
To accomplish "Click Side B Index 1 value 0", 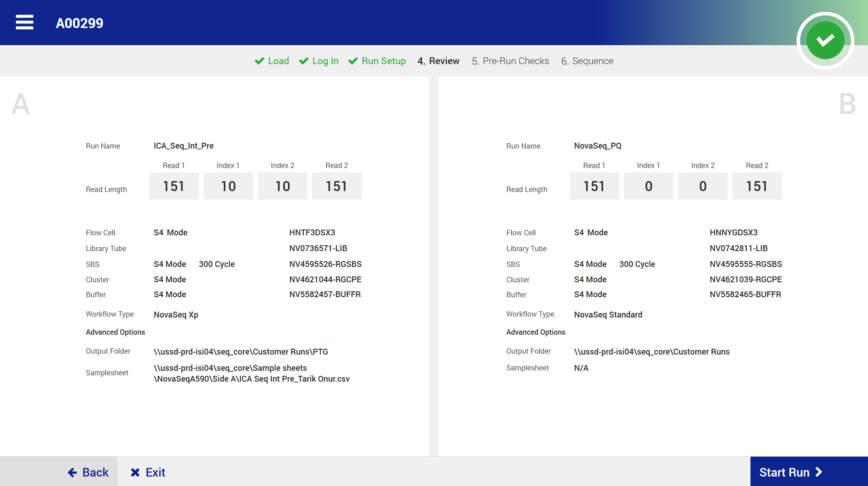I will (x=649, y=186).
